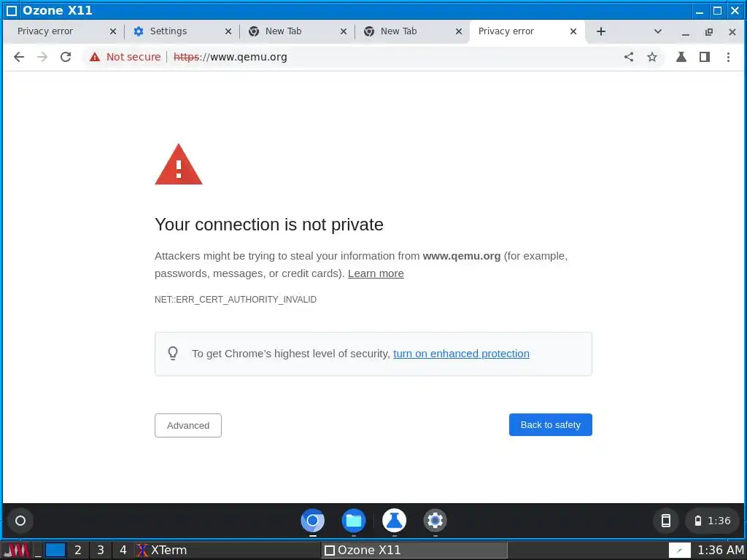Image resolution: width=747 pixels, height=560 pixels.
Task: Select the active blue workspace 1
Action: [55, 551]
